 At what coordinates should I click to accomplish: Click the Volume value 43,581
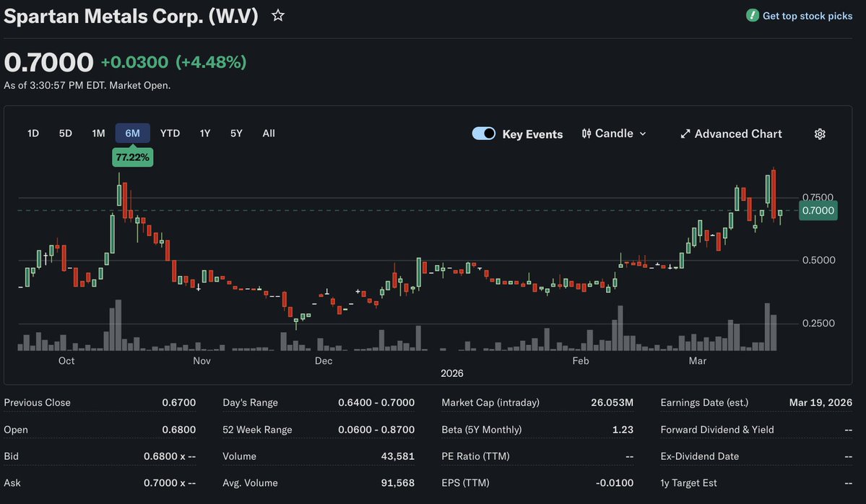click(x=398, y=456)
